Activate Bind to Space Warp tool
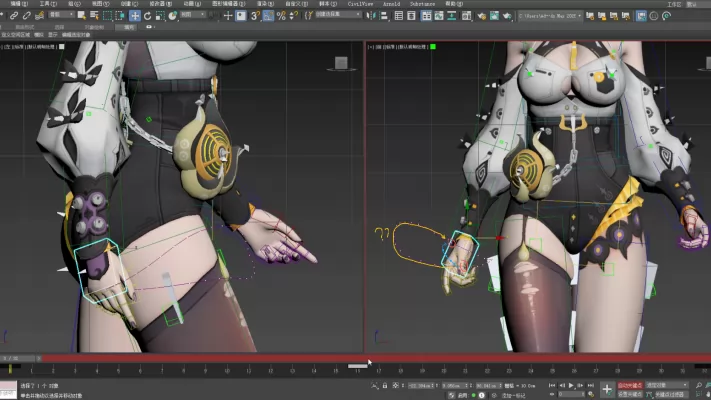Screen dimensions: 711x400 tap(39, 16)
